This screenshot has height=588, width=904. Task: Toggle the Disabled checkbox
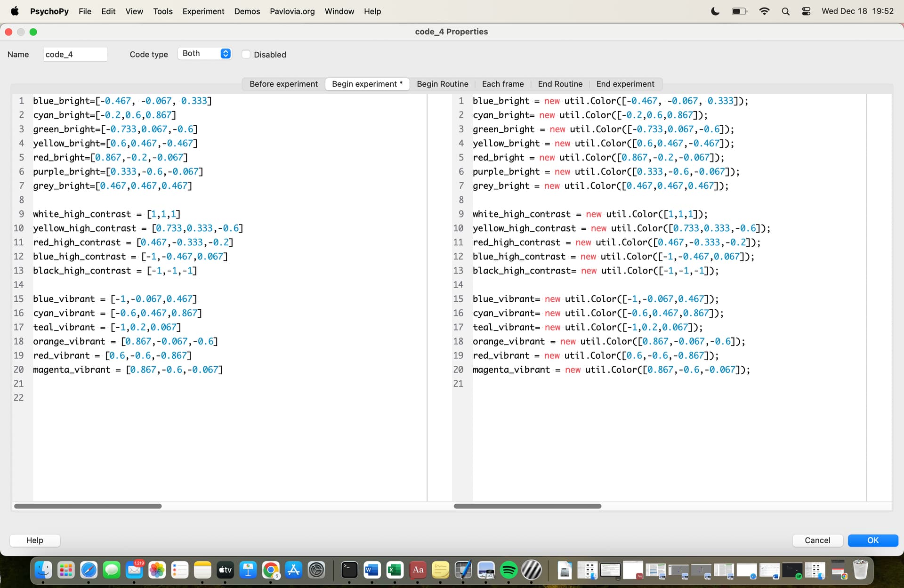(x=246, y=54)
